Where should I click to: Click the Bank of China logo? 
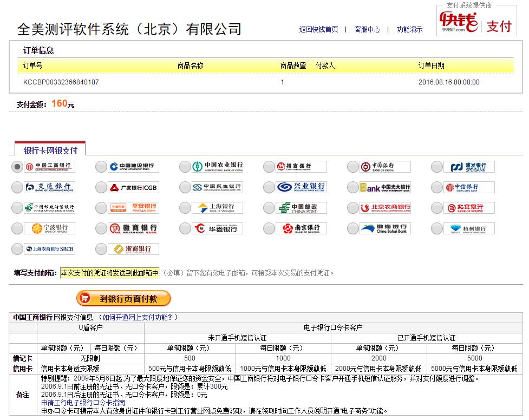386,167
